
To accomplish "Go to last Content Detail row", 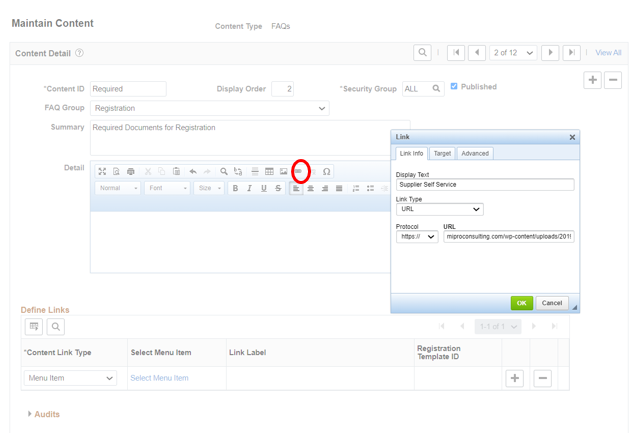I will tap(571, 53).
